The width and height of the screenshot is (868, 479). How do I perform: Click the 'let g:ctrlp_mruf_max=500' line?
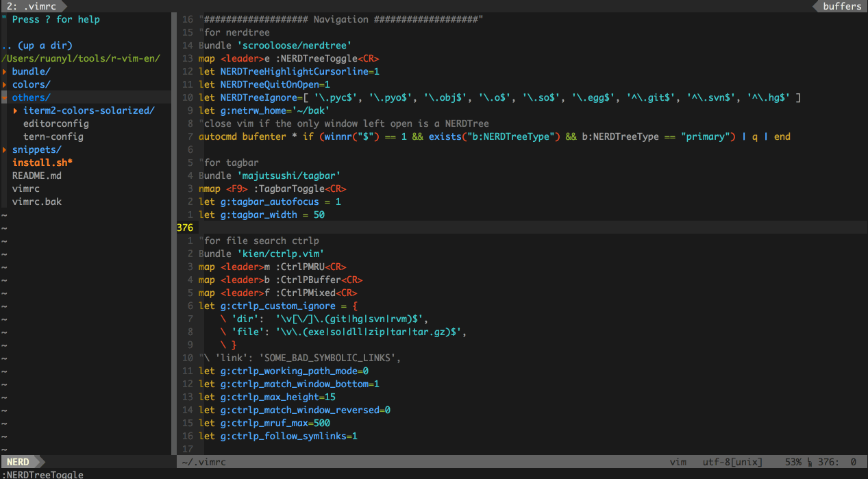(264, 423)
